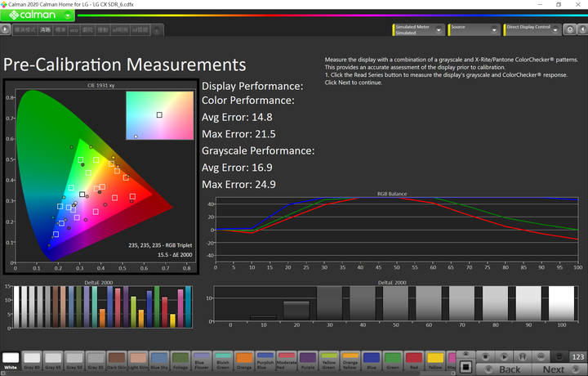Select the Bluish Green patch
The height and width of the screenshot is (376, 588).
tap(223, 360)
